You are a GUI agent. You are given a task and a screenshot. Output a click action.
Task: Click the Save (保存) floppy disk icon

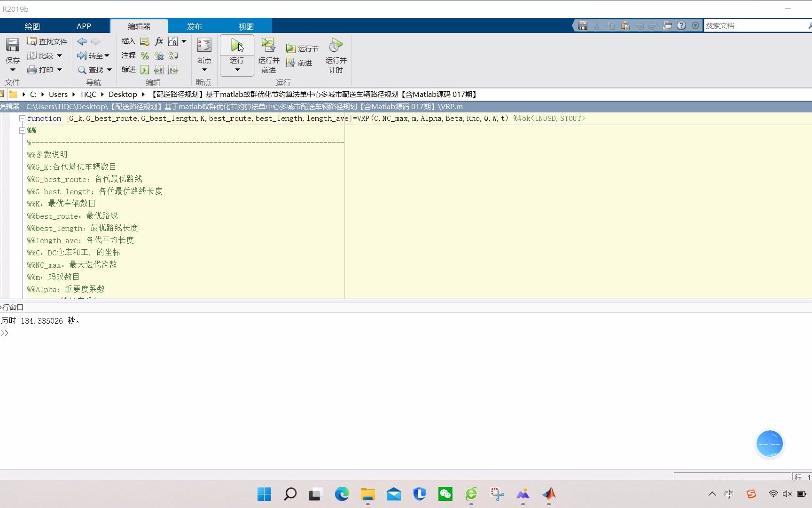[13, 45]
